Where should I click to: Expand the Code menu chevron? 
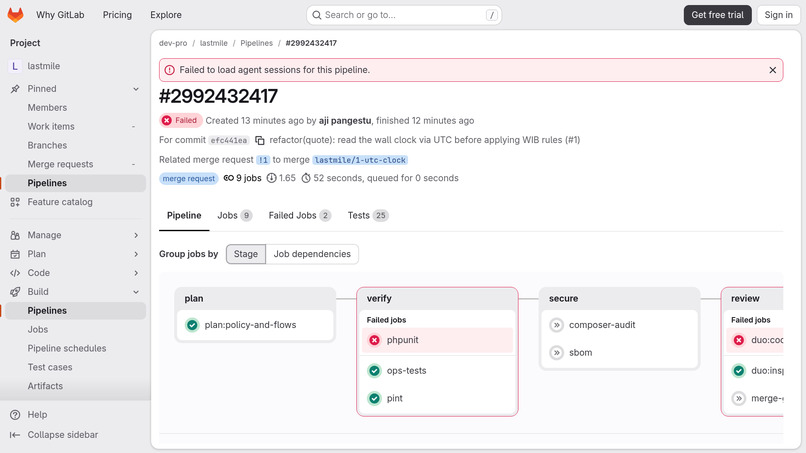tap(136, 273)
